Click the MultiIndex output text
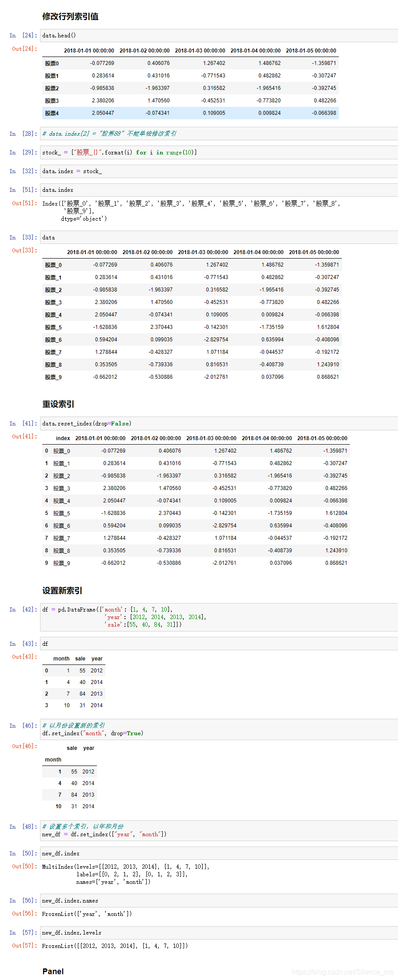This screenshot has width=398, height=980. pos(126,874)
